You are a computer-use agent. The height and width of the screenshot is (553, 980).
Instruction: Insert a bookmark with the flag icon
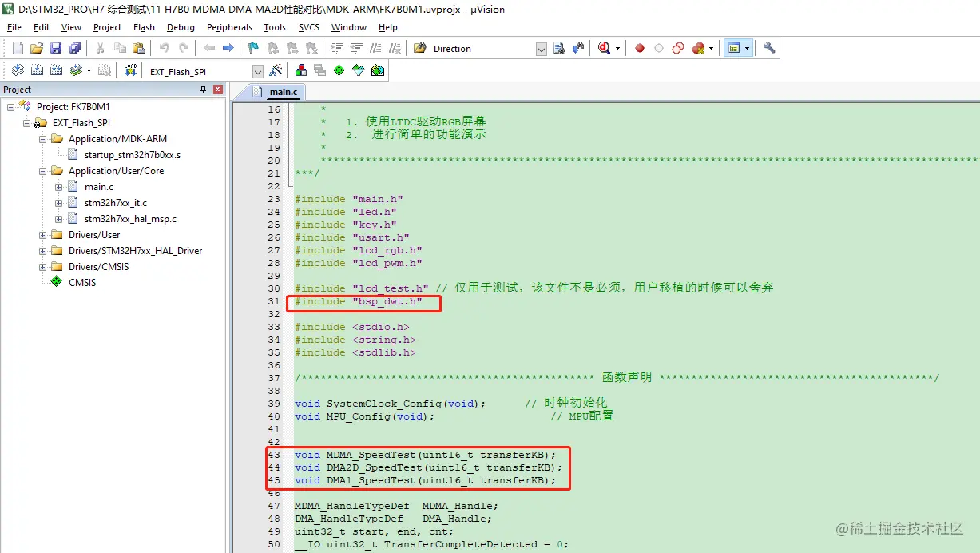[254, 48]
